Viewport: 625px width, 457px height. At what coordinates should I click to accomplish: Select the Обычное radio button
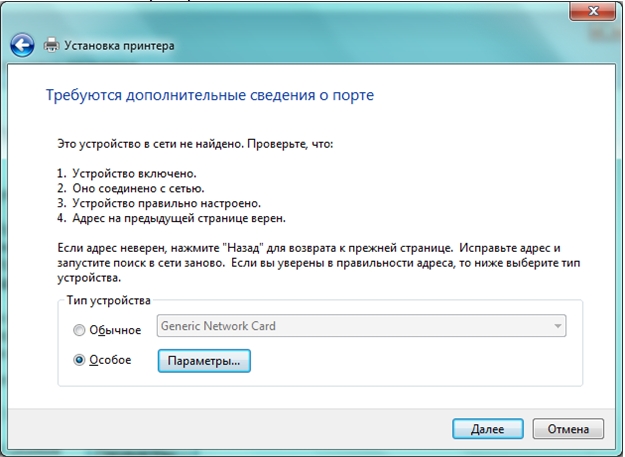(x=80, y=328)
